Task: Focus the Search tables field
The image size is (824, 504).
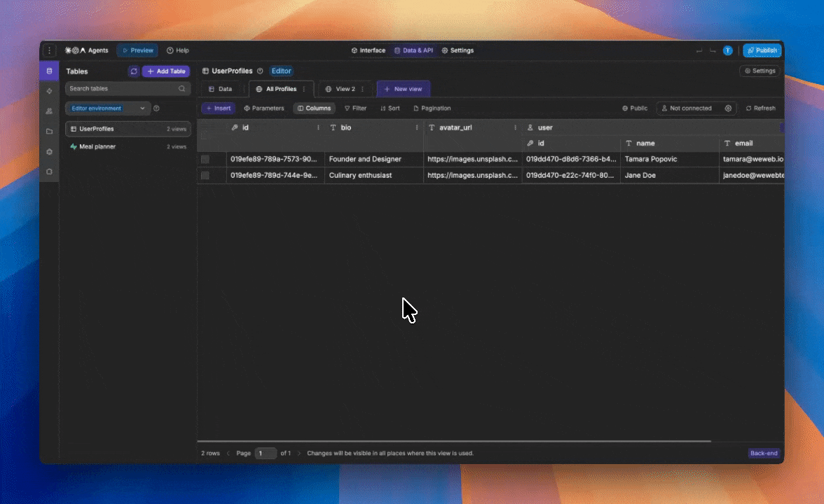Action: pos(128,89)
